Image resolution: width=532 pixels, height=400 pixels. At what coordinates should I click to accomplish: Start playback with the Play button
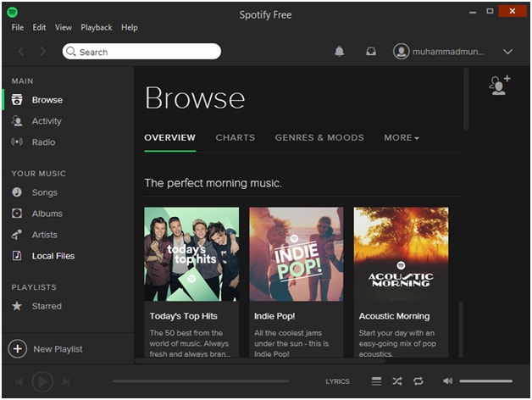tap(42, 382)
